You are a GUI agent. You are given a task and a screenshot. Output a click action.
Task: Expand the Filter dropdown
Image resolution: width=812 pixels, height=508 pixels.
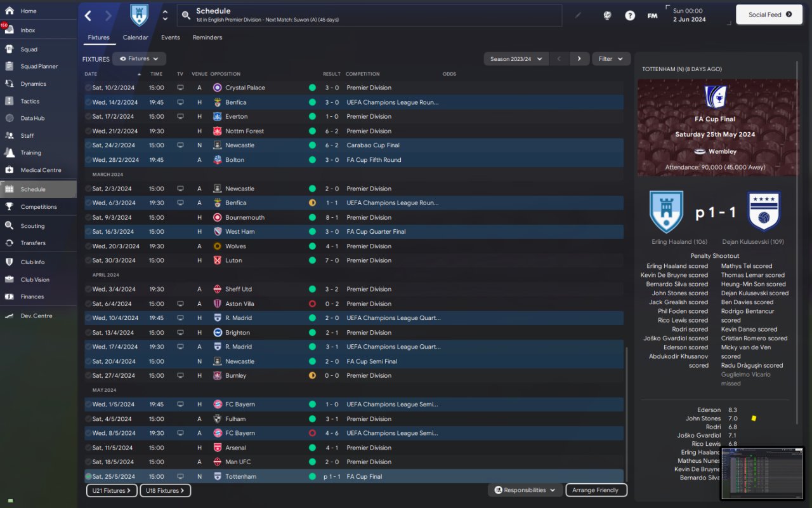[612, 59]
